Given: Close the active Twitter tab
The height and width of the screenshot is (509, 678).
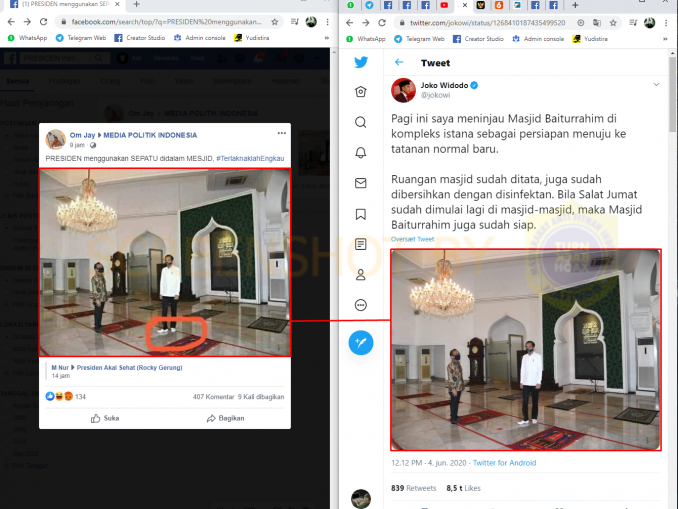Looking at the screenshot, I should (465, 5).
